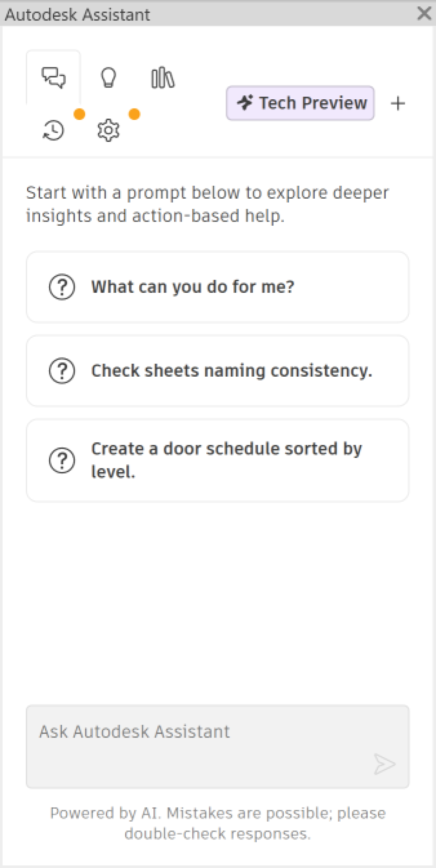Screen dimensions: 436x868
Task: Choose "What can you do for me?" prompt
Action: pos(218,287)
